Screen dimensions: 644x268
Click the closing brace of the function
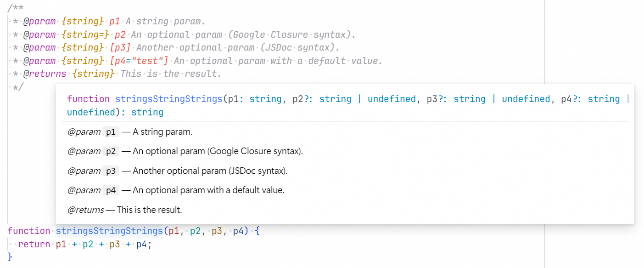[9, 257]
